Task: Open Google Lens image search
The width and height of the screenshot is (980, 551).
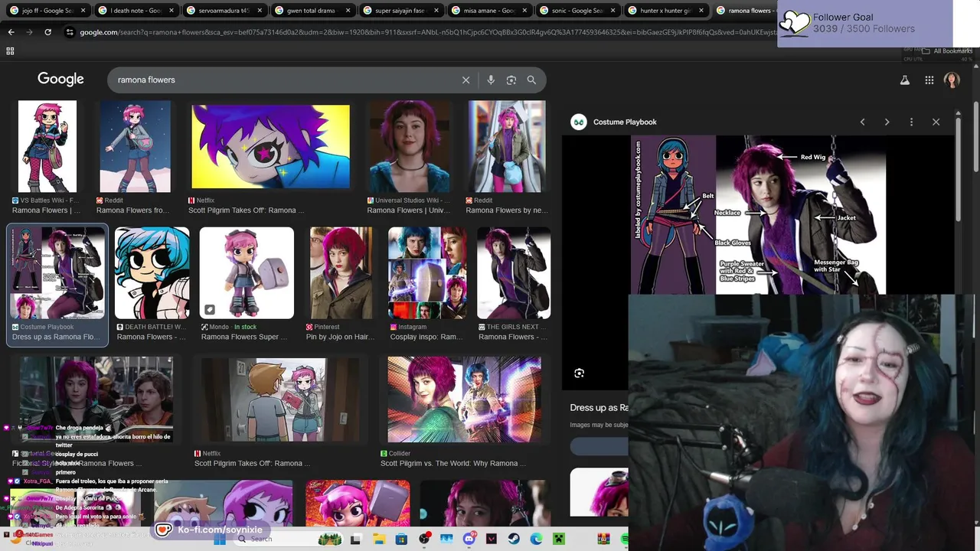Action: (x=511, y=80)
